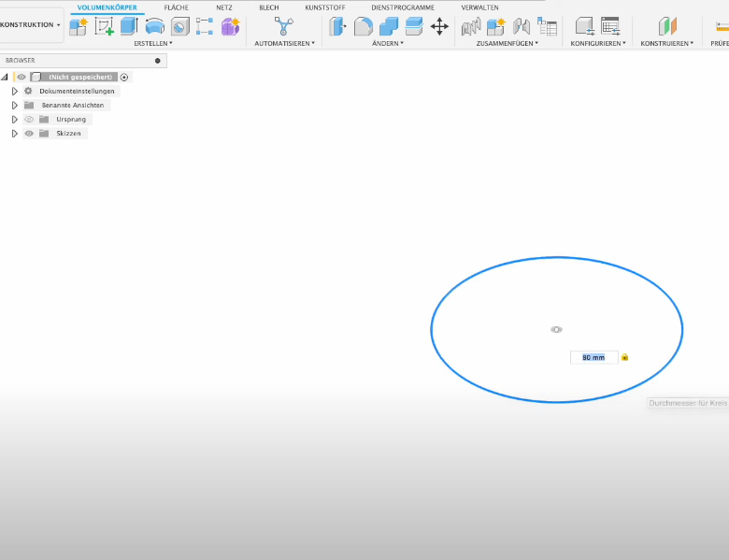Click the 80 mm diameter input field
The image size is (729, 560).
coord(593,357)
